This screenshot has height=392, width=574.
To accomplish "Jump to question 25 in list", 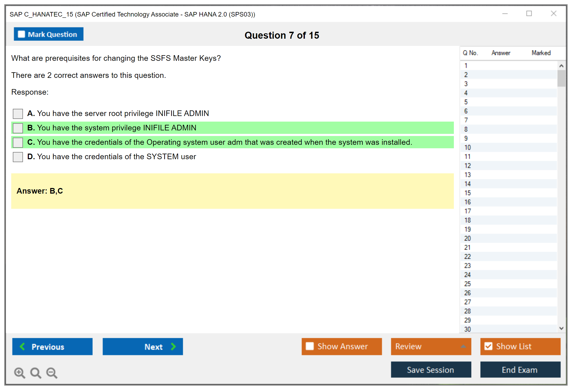I will 467,284.
